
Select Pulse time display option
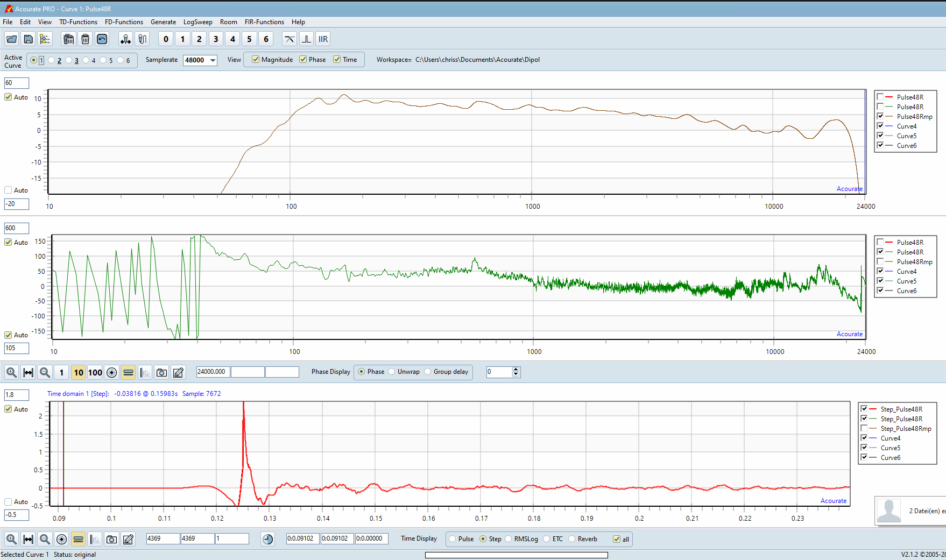click(x=453, y=539)
